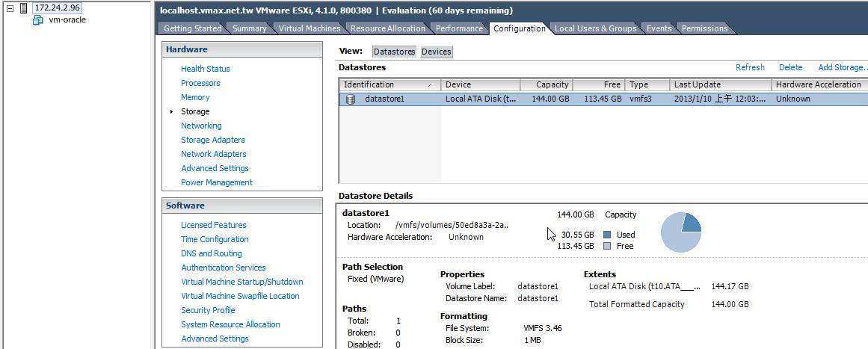Open the Getting Started tab
The width and height of the screenshot is (868, 349).
(192, 28)
